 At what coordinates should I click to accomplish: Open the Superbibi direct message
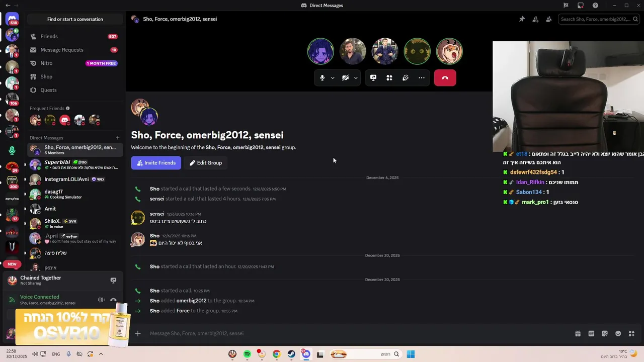(74, 164)
